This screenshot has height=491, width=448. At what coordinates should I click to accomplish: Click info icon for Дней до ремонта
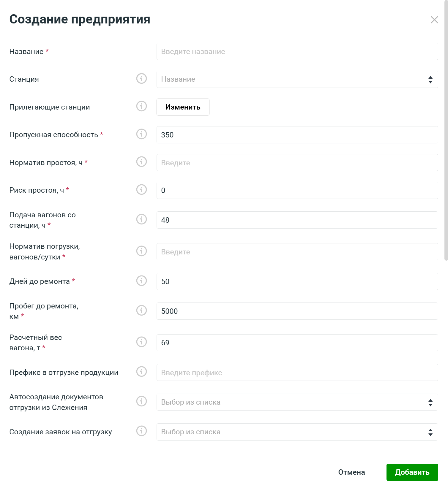[x=141, y=281]
